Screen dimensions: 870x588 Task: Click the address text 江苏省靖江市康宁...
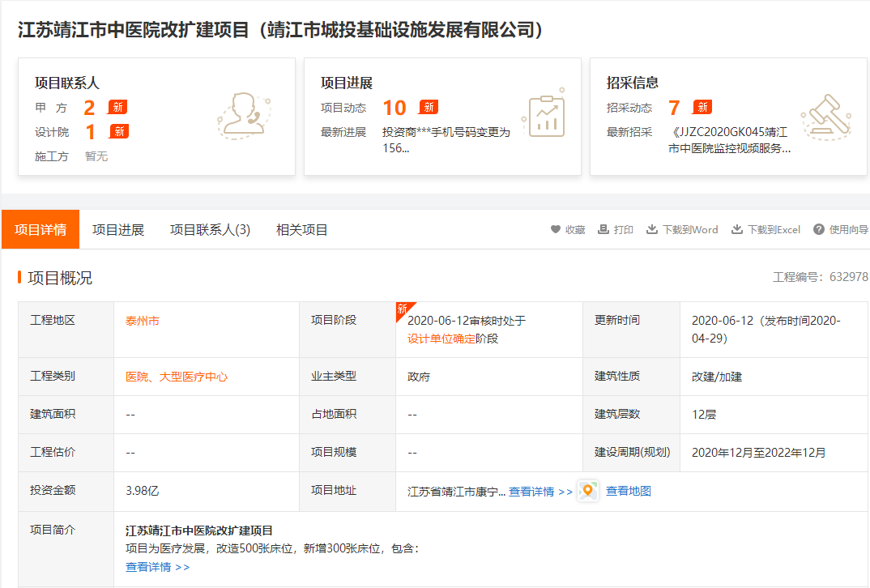[453, 492]
